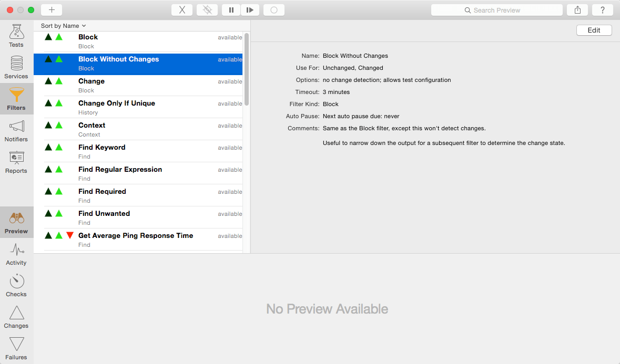
Task: Open help with the question mark button
Action: 603,10
